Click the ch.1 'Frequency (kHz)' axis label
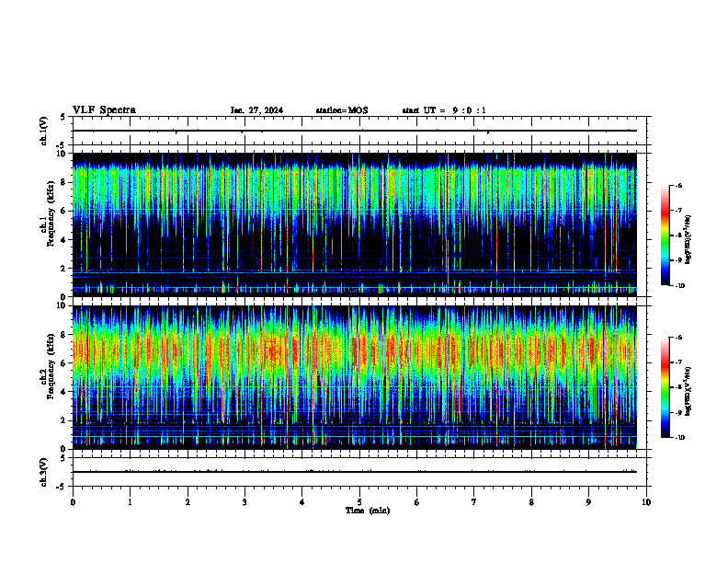This screenshot has width=728, height=563. (x=53, y=214)
